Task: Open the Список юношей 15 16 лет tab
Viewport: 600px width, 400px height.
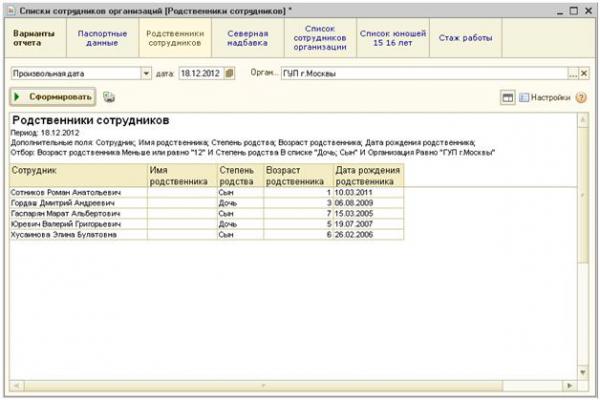Action: pyautogui.click(x=393, y=38)
